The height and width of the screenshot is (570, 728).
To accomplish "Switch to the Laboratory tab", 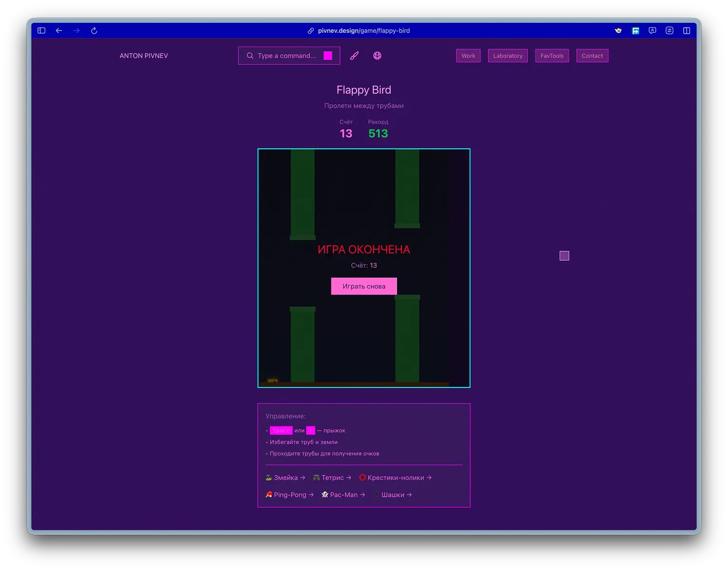I will (507, 56).
